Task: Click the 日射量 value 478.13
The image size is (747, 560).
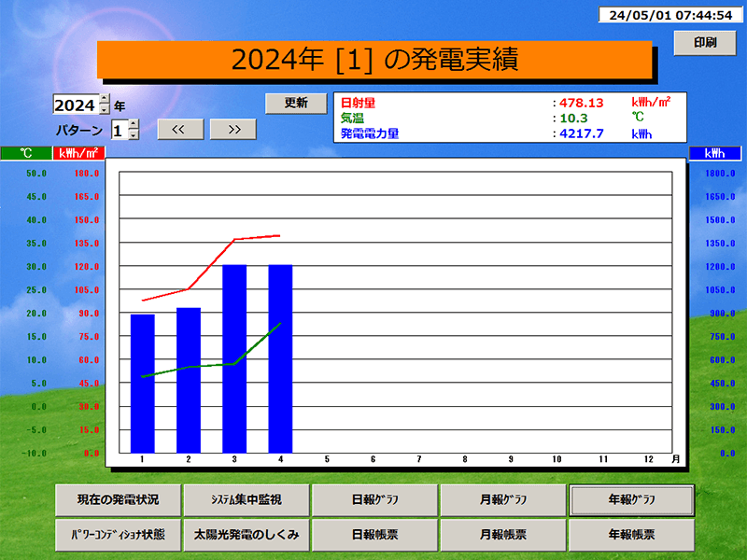Action: pos(581,103)
